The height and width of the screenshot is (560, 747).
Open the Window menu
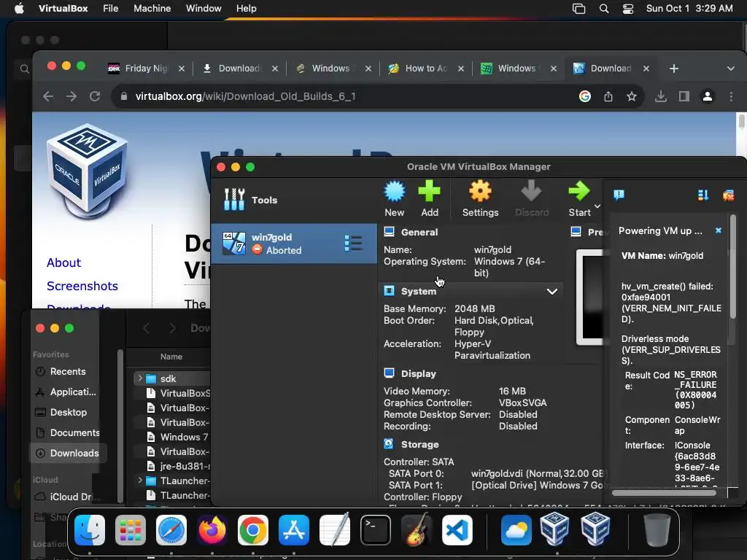[204, 9]
